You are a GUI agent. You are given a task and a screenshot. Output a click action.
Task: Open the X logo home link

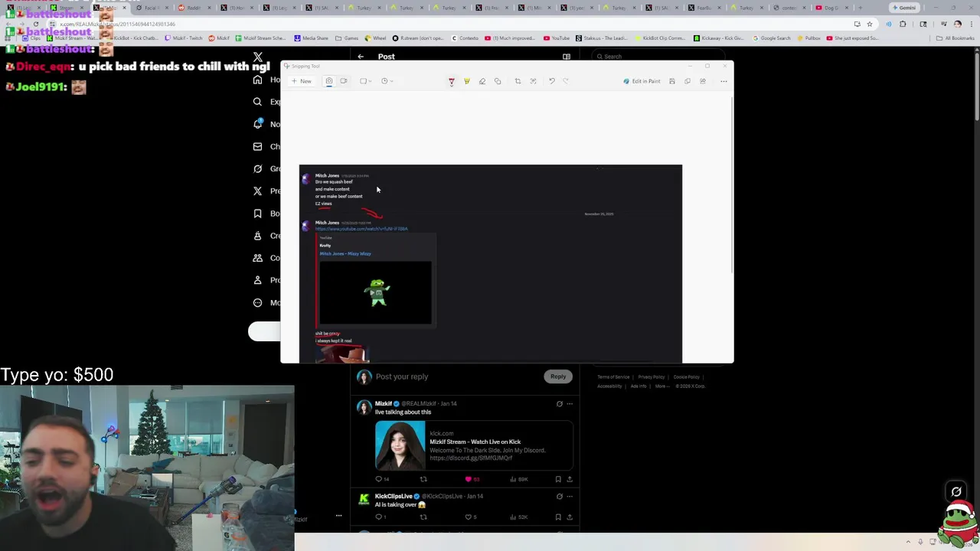click(258, 57)
